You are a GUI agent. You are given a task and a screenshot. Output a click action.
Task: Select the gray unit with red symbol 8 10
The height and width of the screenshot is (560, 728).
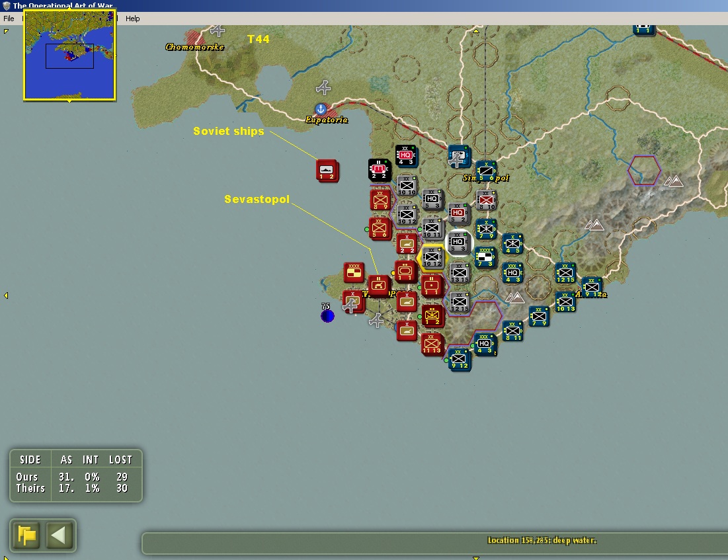pyautogui.click(x=485, y=200)
